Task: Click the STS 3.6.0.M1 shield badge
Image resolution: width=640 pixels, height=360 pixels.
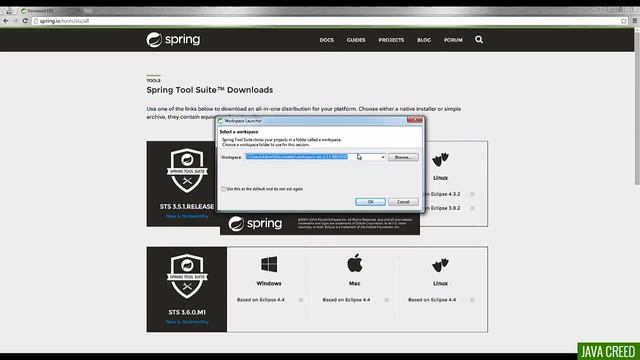Action: click(x=187, y=276)
